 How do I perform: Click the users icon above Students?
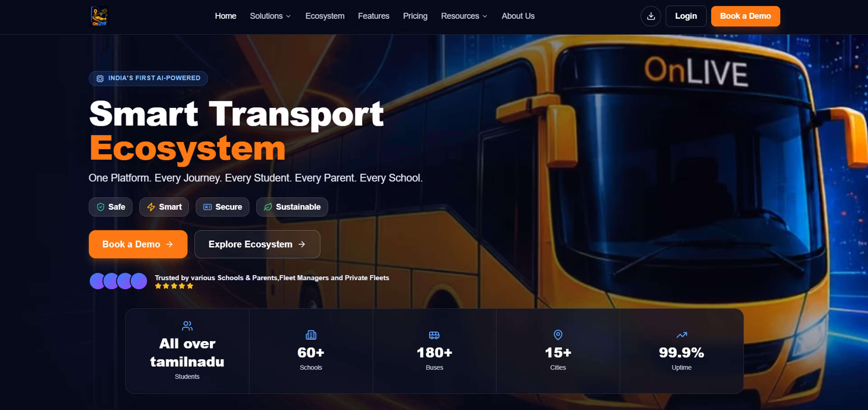pos(187,326)
